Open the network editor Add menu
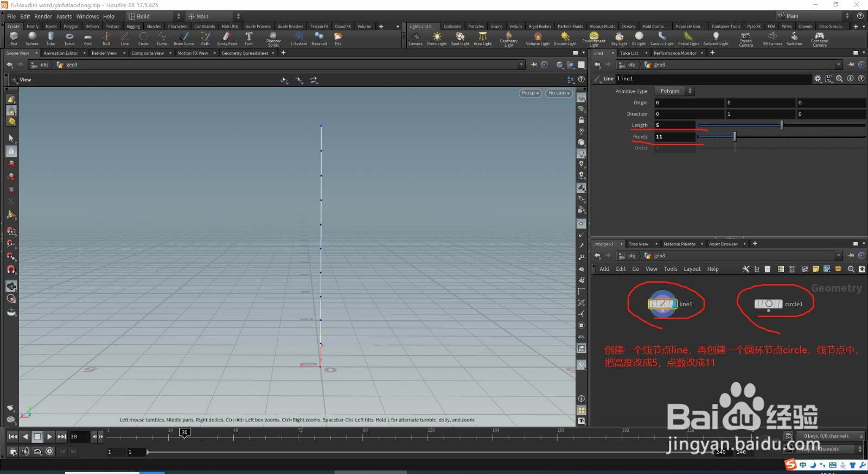The width and height of the screenshot is (868, 474). [x=604, y=269]
